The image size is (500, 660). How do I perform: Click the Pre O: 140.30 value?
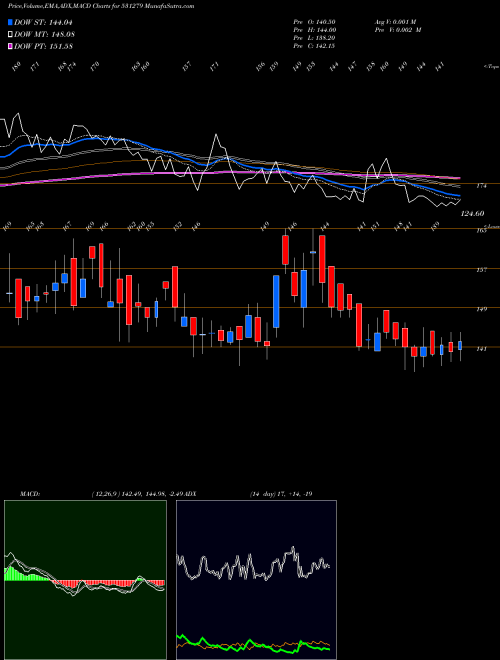point(314,22)
